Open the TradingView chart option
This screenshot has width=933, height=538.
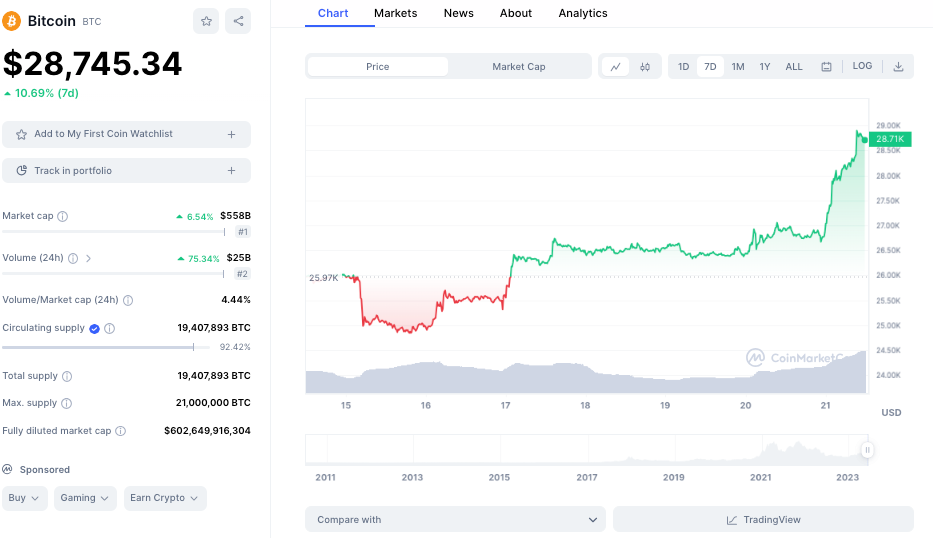click(763, 520)
